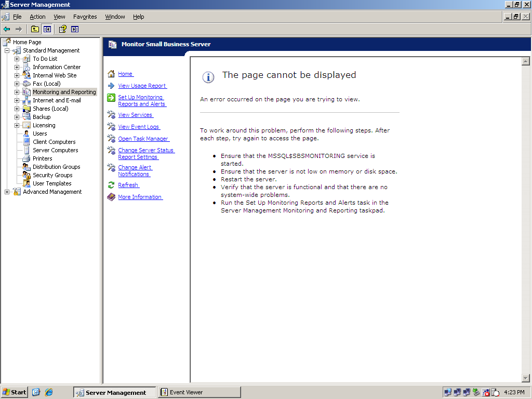The image size is (532, 399).
Task: Click the Forward arrow toolbar button
Action: tap(19, 29)
